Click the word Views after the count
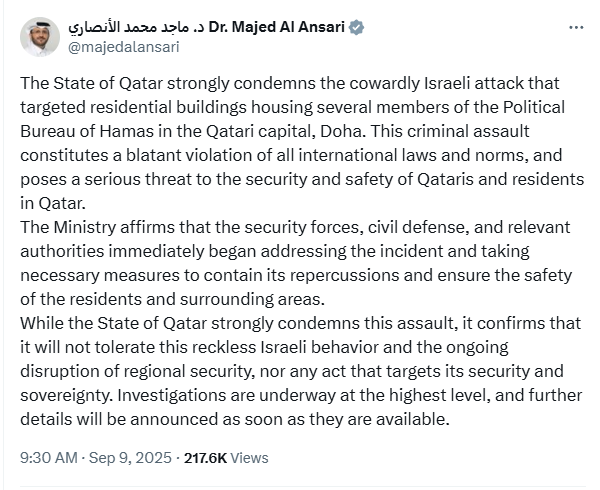Screen dimensions: 600x490 tap(249, 457)
